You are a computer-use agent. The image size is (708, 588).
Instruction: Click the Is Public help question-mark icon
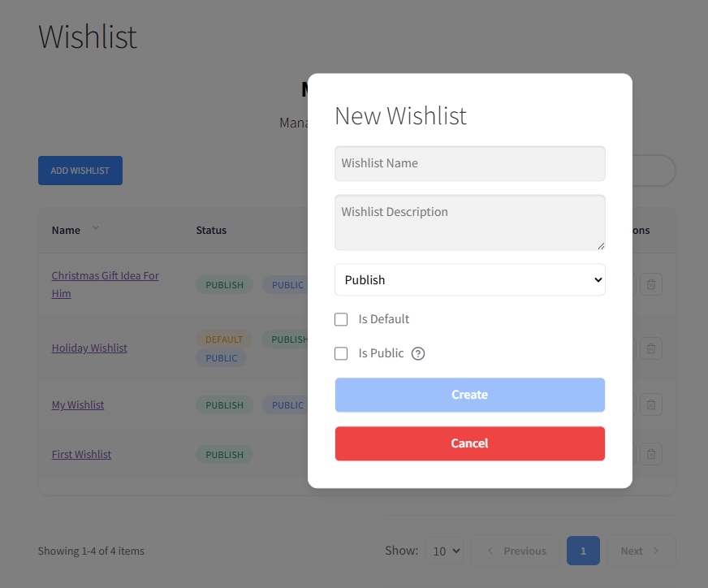418,353
